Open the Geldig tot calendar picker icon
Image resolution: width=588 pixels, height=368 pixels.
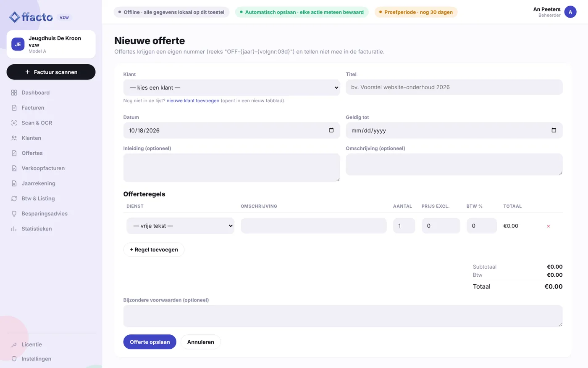click(554, 130)
